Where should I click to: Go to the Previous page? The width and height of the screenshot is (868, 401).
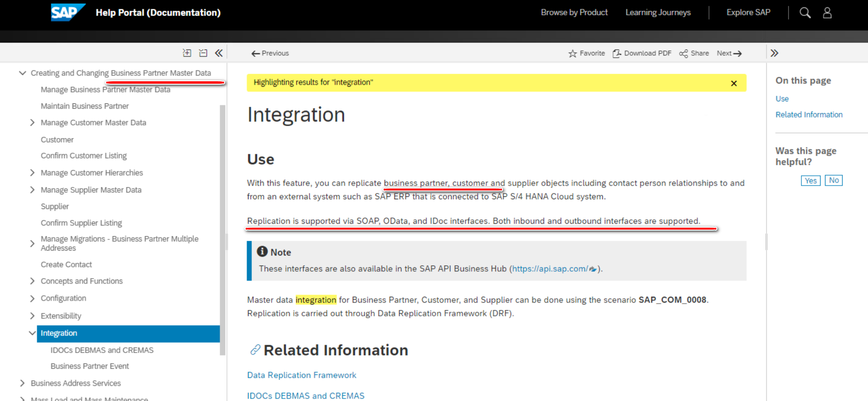point(270,53)
